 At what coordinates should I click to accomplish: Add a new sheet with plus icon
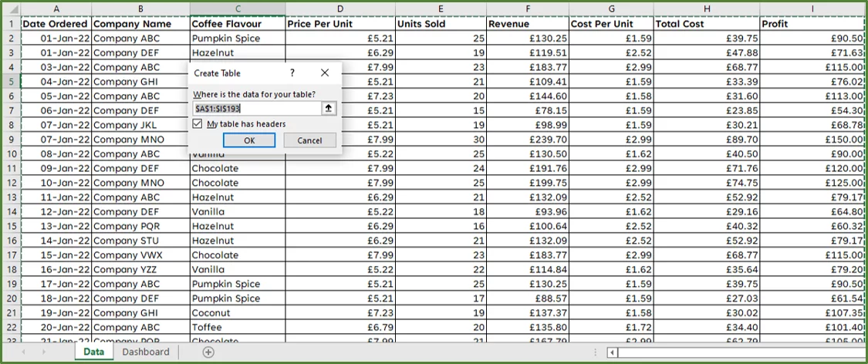[208, 352]
